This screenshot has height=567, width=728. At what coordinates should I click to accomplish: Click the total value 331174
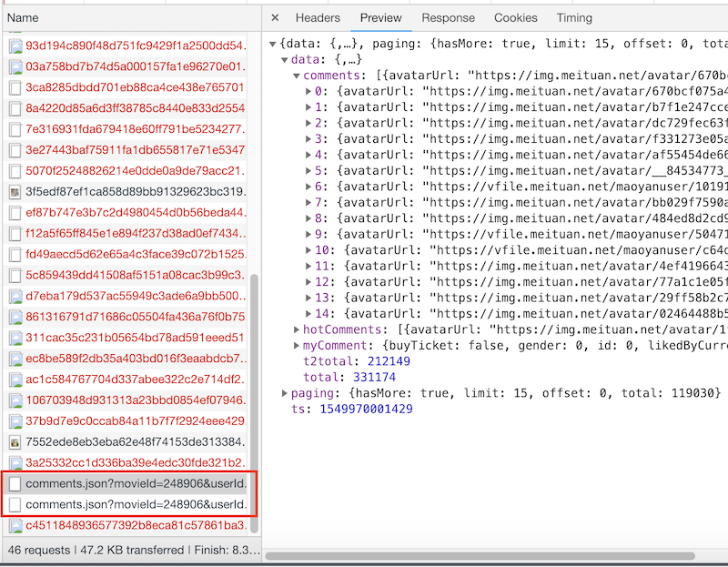[x=374, y=377]
